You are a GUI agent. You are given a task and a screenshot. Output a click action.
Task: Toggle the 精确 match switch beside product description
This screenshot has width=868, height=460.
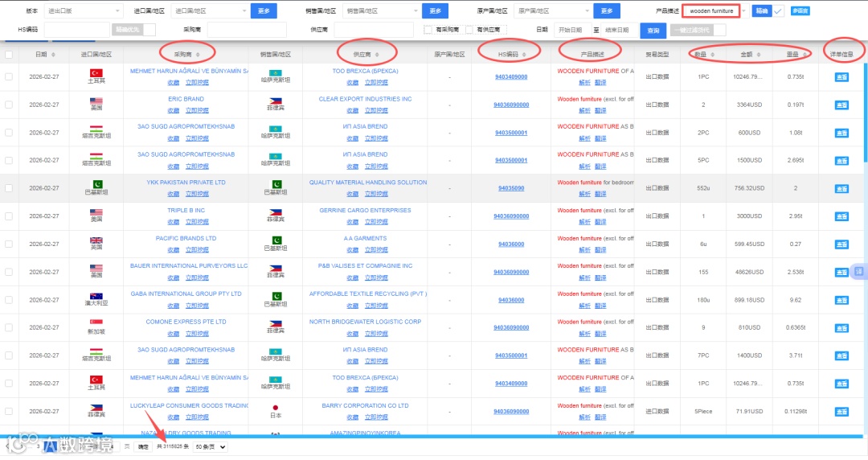(769, 11)
